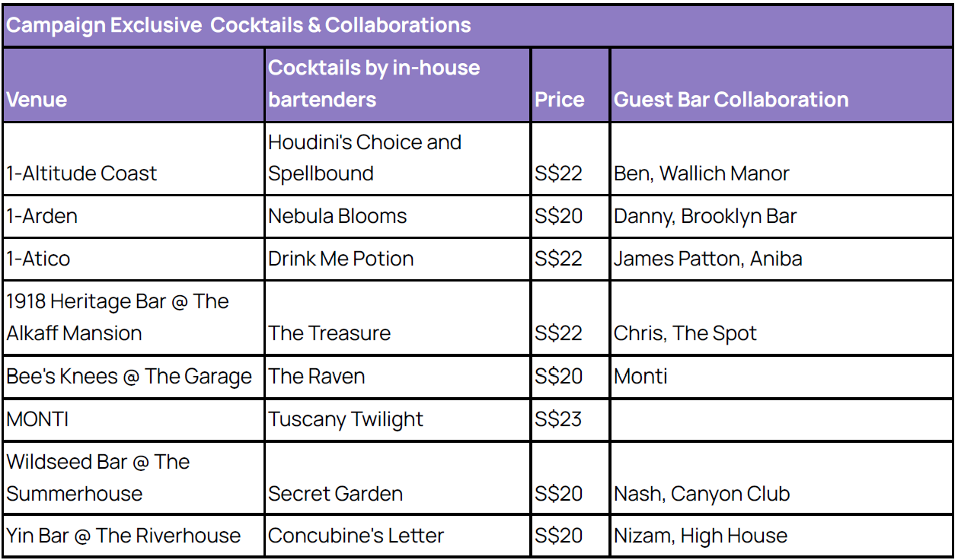Select the 1-Arden venue cell

133,216
